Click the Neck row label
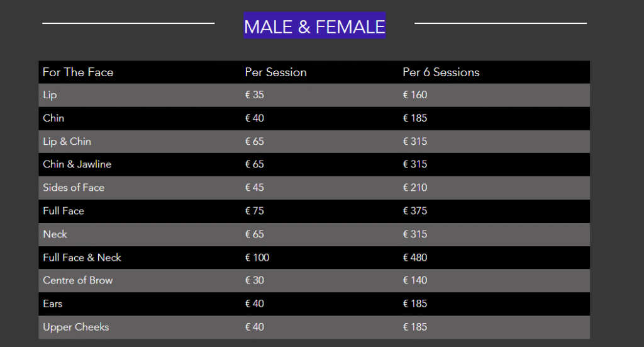The height and width of the screenshot is (347, 644). pyautogui.click(x=55, y=234)
